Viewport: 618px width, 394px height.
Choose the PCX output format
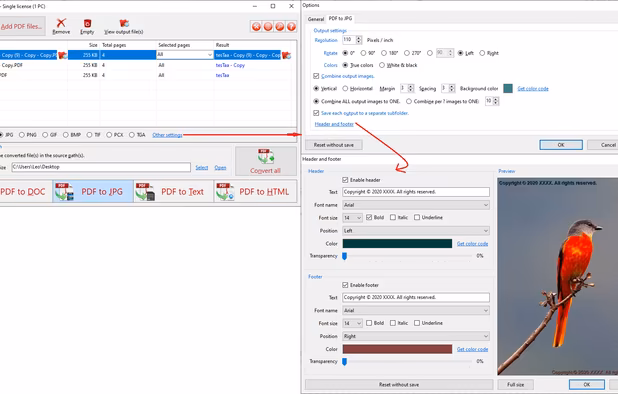(109, 135)
